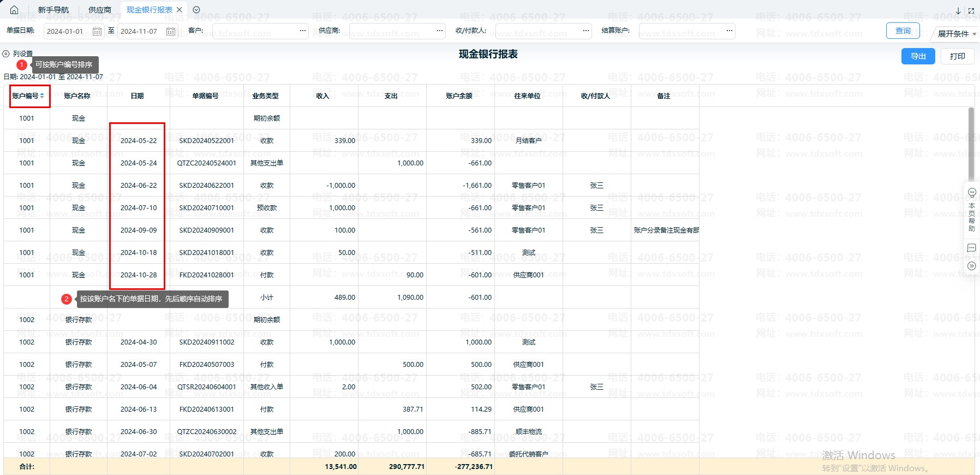Click the download arrow icon at top right
This screenshot has height=475, width=980.
(958, 10)
